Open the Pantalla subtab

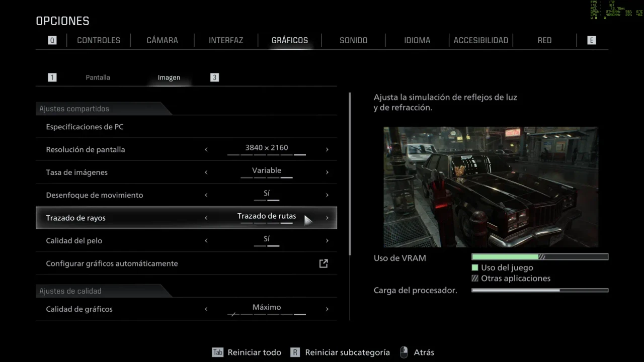[x=98, y=77]
